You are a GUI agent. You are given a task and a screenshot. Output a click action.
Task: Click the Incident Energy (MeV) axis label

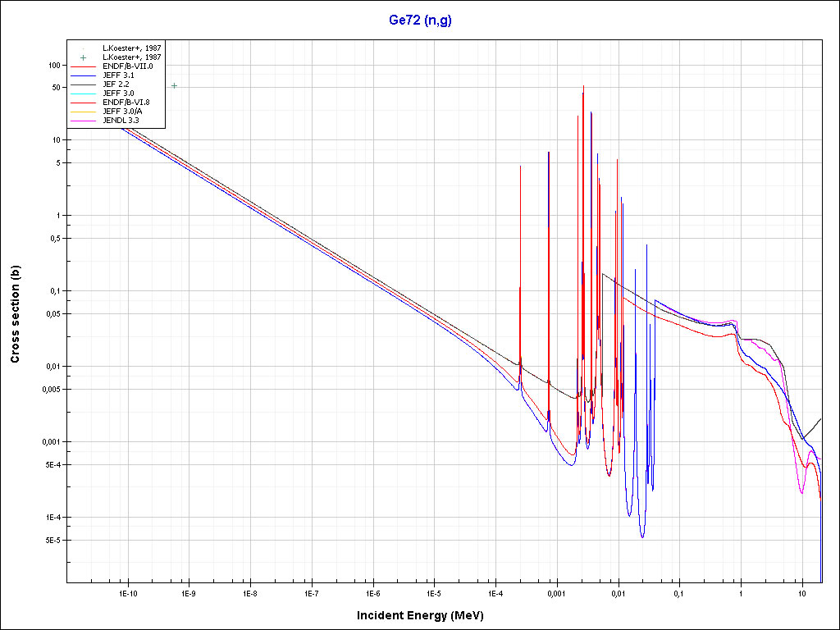(x=420, y=615)
